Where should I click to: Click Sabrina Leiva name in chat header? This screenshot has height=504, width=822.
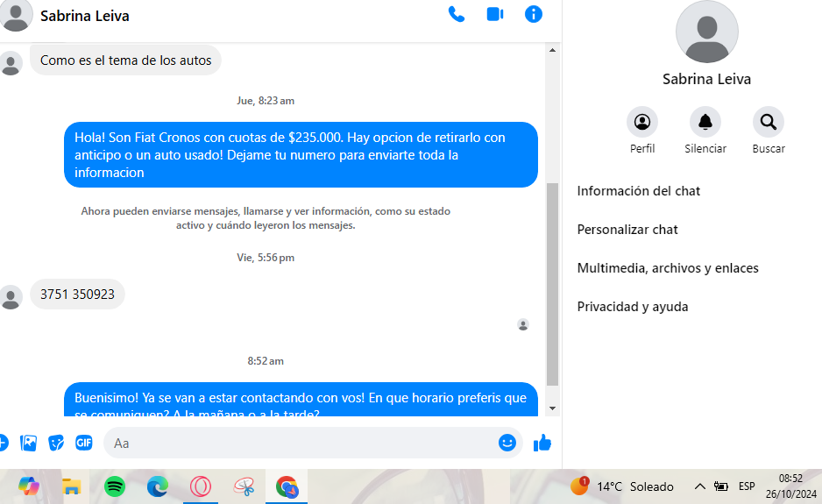click(84, 17)
